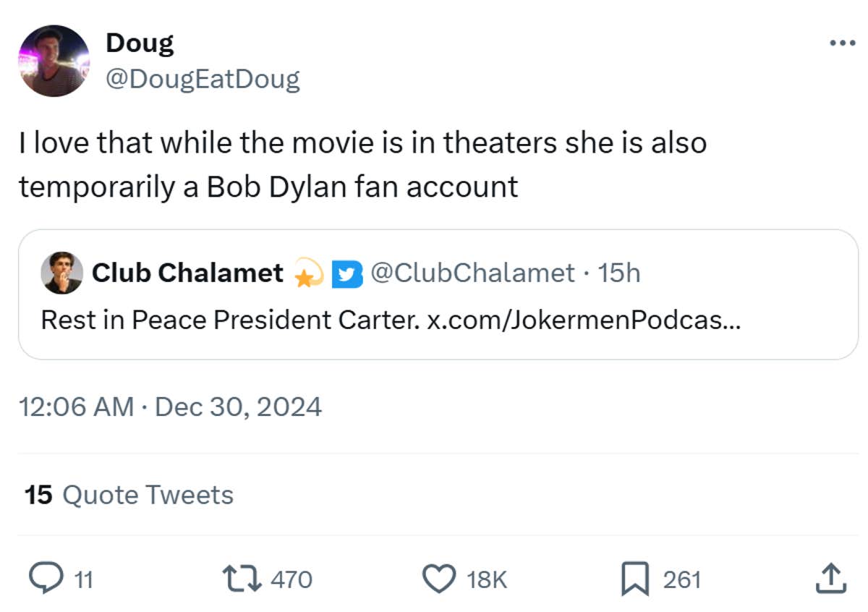Click the @ClubChalamet handle in quoted tweet
This screenshot has width=868, height=612.
472,273
